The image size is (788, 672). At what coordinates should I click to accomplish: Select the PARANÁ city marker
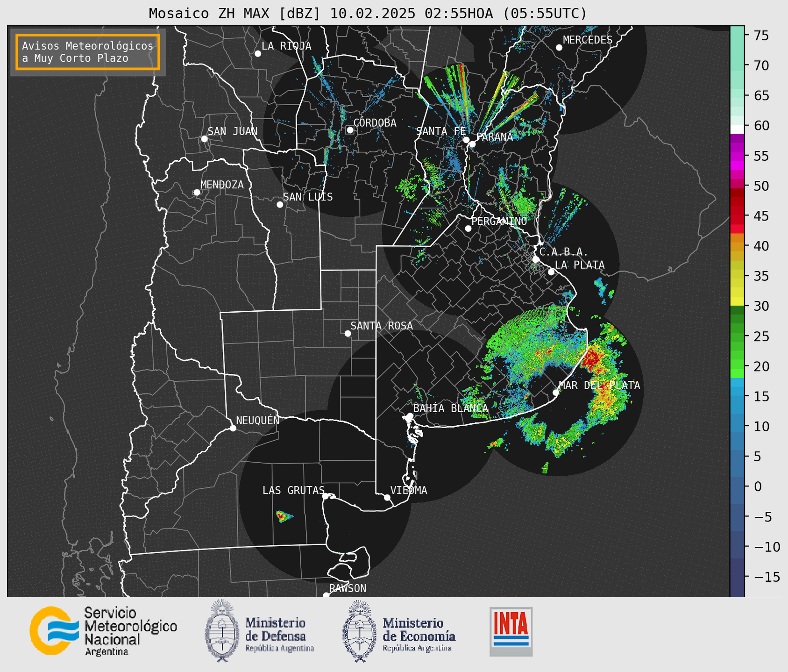click(x=472, y=144)
